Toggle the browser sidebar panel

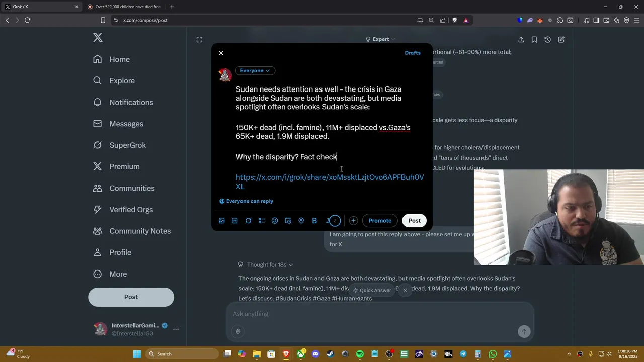click(596, 20)
